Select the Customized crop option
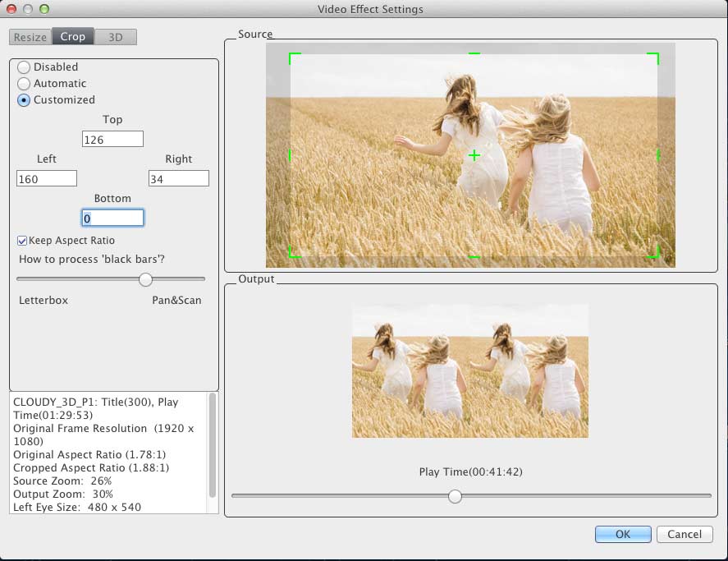Screen dimensions: 728x561 click(24, 100)
